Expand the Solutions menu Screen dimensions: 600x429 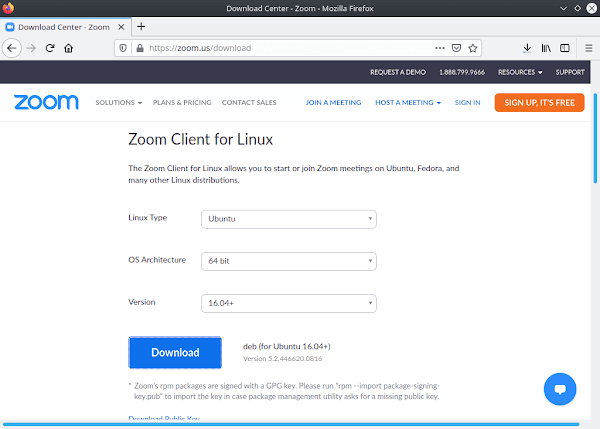click(119, 103)
